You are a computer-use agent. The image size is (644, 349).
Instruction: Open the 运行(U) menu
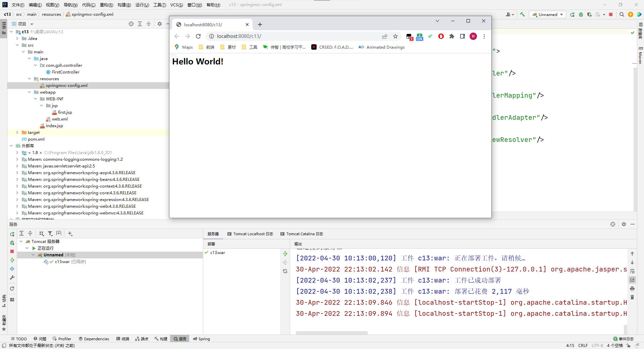(142, 5)
